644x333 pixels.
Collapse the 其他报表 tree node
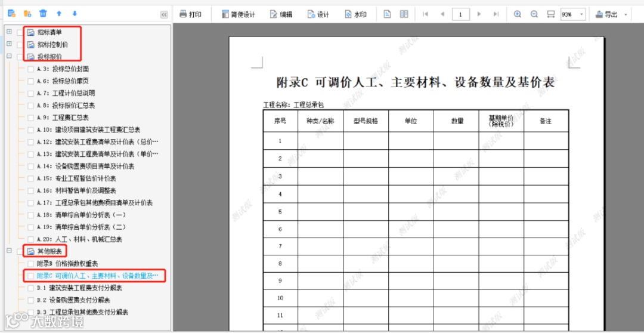coord(9,251)
